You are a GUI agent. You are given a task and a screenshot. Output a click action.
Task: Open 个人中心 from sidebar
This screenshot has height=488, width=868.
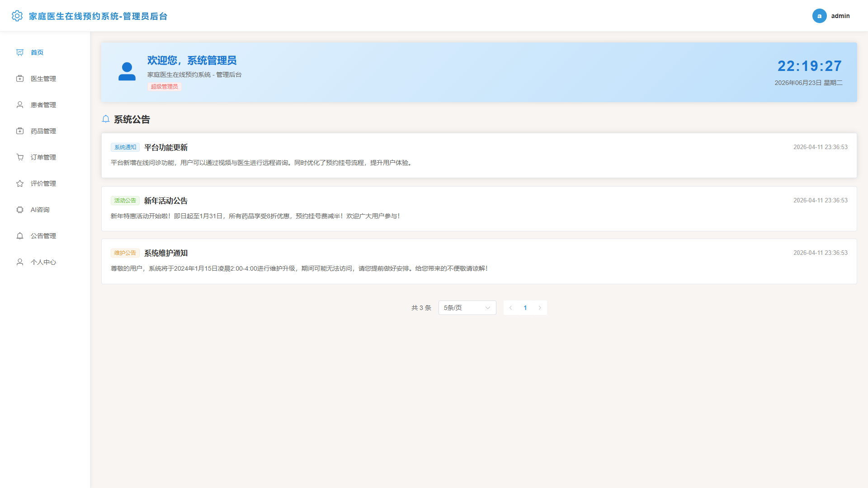click(x=45, y=262)
